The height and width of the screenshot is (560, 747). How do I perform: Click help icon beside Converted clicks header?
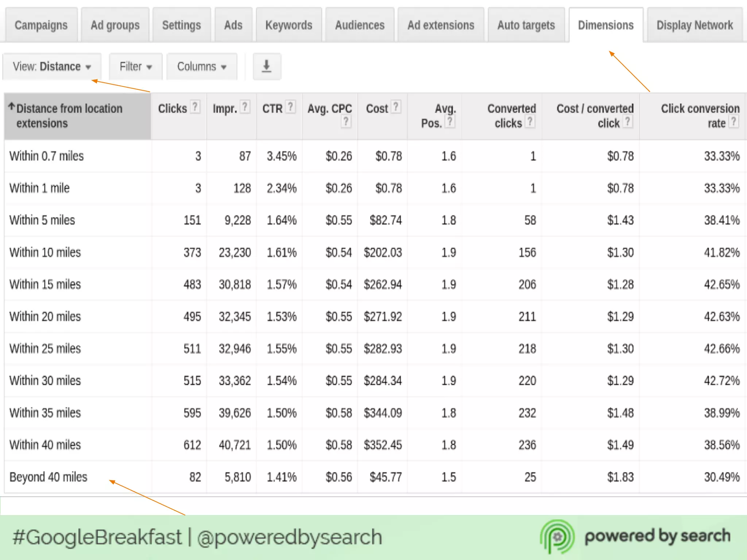pos(530,121)
